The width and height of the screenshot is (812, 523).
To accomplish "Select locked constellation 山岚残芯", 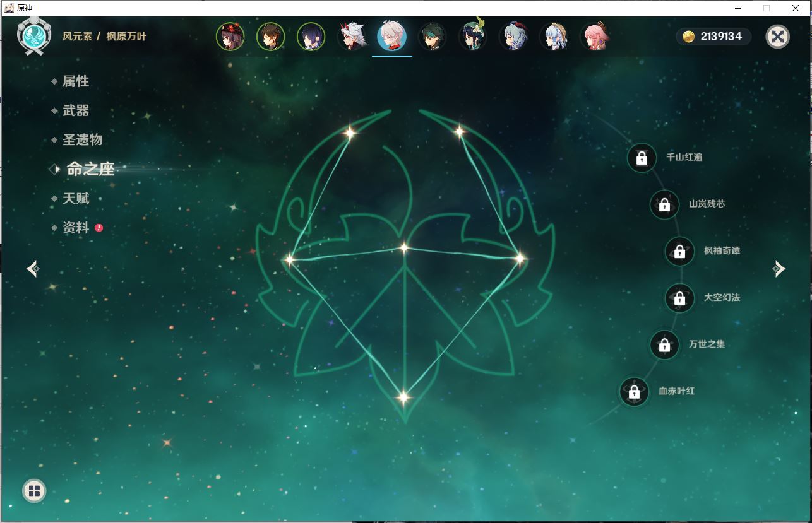I will (664, 204).
